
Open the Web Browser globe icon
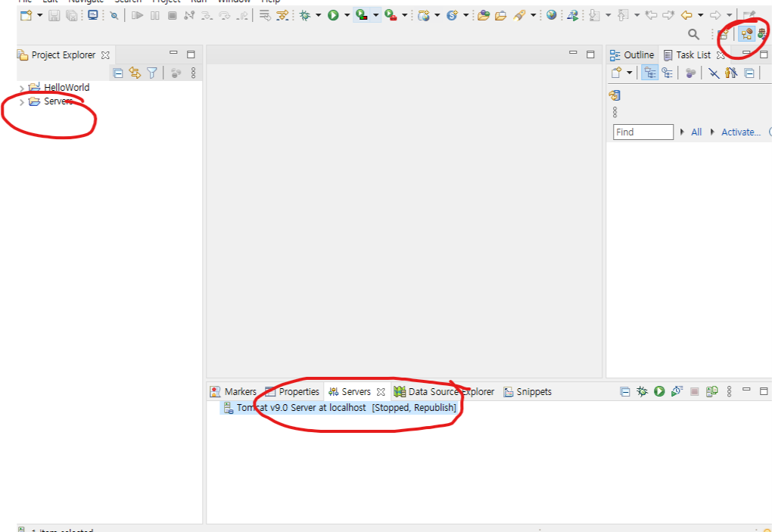[x=552, y=15]
